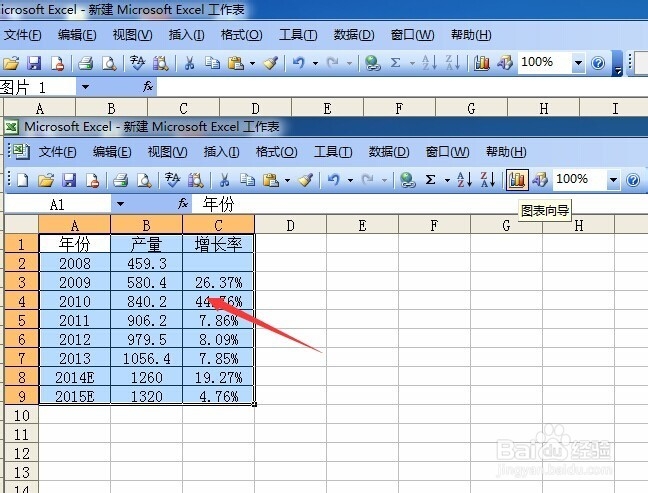Expand the 图片 1 name box dropdown arrow
This screenshot has height=493, width=648.
click(85, 87)
